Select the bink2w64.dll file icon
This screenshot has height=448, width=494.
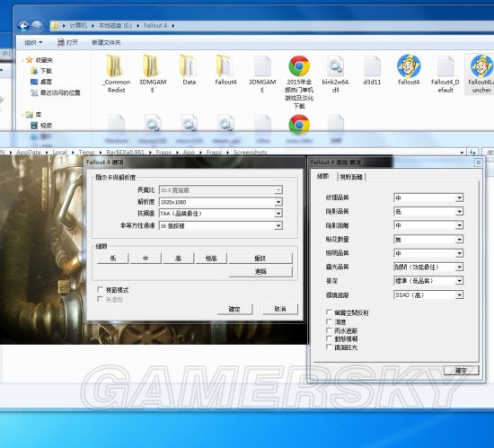tap(335, 66)
